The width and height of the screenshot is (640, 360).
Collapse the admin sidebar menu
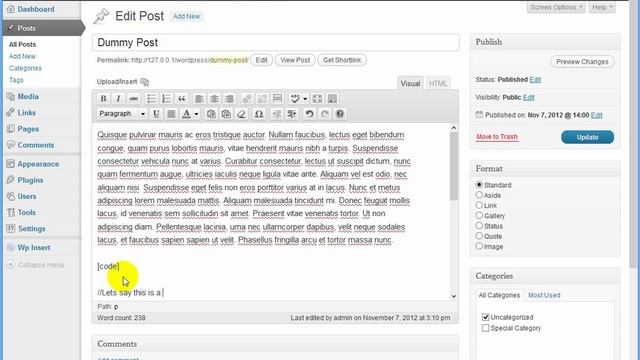pos(36,265)
